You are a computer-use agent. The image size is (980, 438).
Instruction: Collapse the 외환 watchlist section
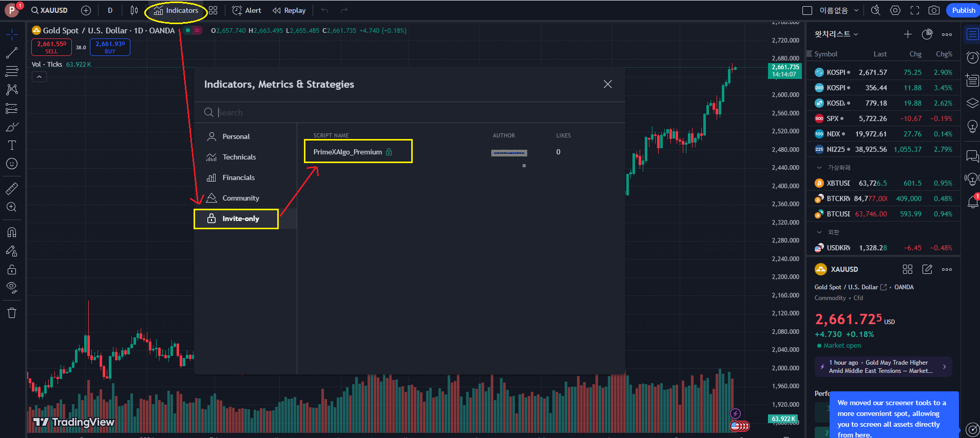click(x=819, y=232)
